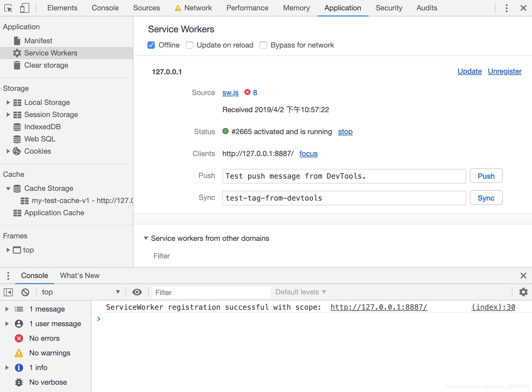
Task: Toggle the device toolbar icon
Action: 24,8
